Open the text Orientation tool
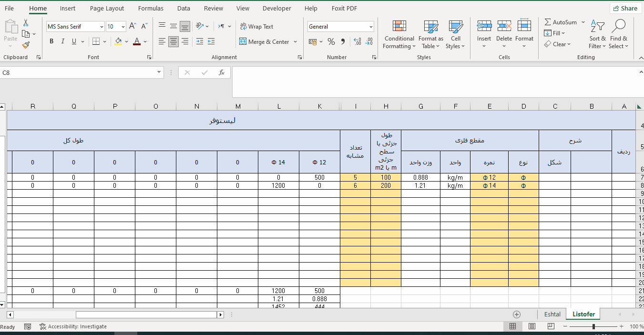The height and width of the screenshot is (335, 644). (200, 26)
